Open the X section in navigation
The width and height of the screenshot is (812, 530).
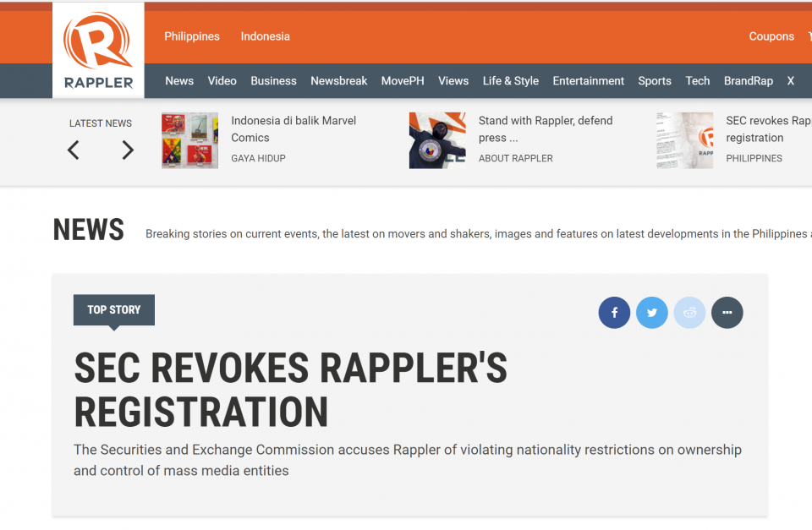[790, 81]
